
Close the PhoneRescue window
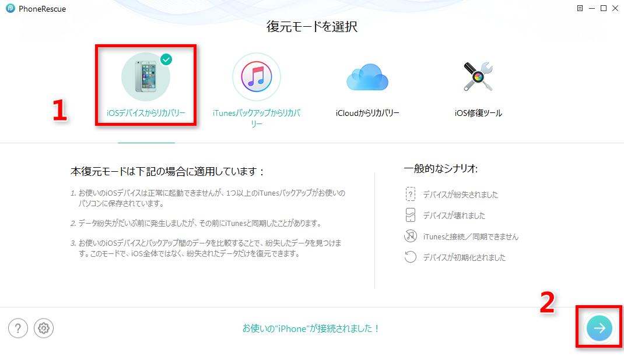(615, 8)
